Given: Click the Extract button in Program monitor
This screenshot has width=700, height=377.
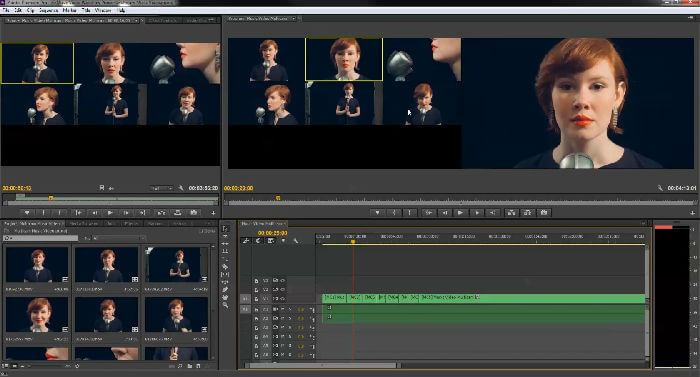Looking at the screenshot, I should tap(527, 213).
